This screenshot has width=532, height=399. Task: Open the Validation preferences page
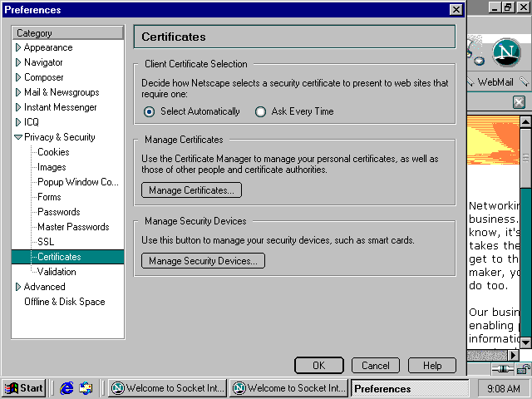[57, 272]
